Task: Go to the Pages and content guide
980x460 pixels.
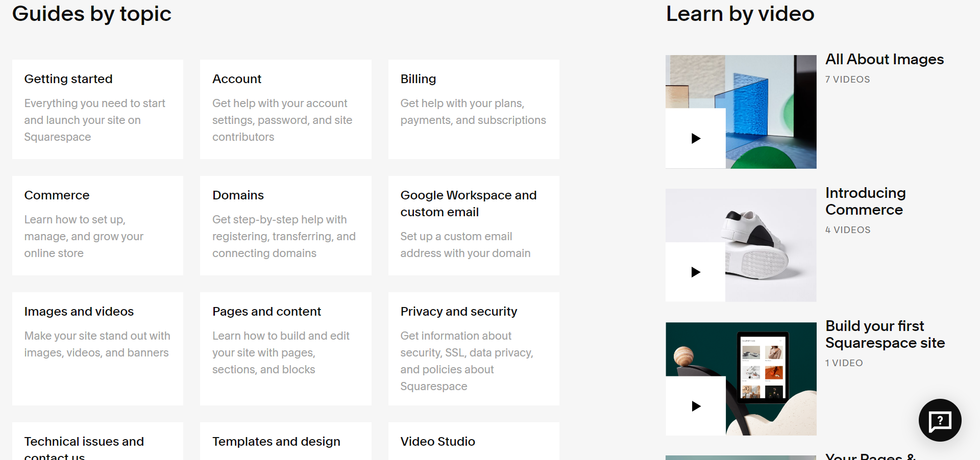Action: click(x=285, y=348)
